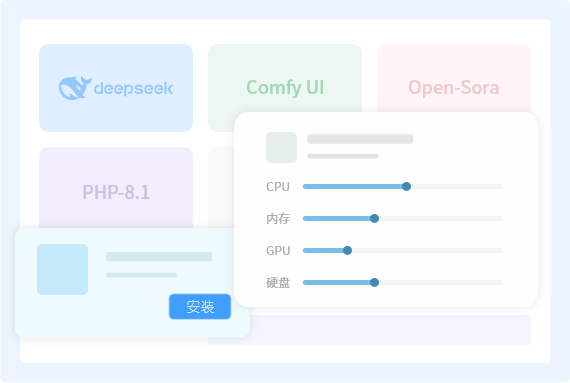Click the 硬盘 disk label
Viewport: 570px width, 383px height.
[x=278, y=283]
